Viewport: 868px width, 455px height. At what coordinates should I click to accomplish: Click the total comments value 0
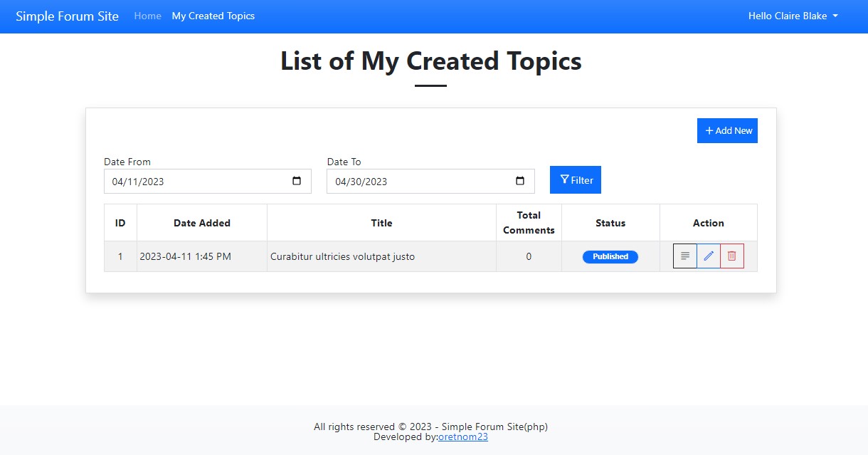pos(529,256)
